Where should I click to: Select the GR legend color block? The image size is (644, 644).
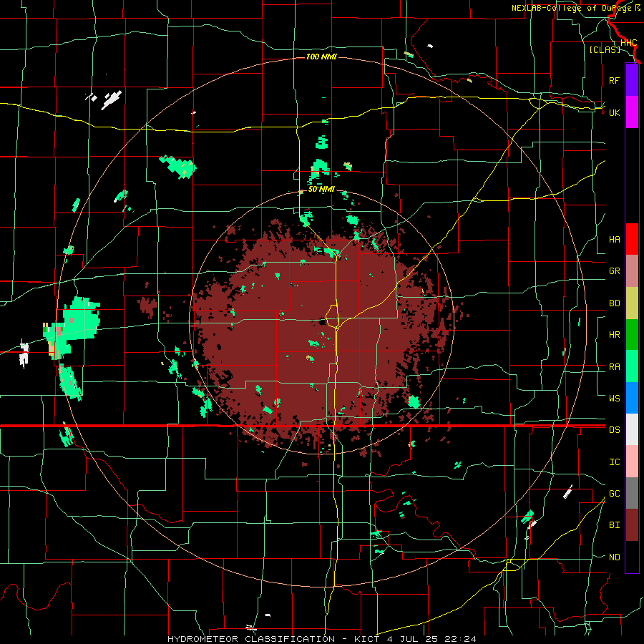(632, 271)
